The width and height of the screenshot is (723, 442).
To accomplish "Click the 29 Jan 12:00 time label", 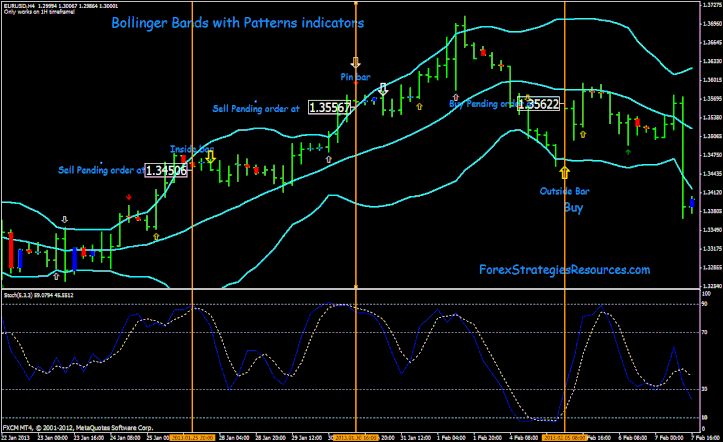I will (x=307, y=437).
